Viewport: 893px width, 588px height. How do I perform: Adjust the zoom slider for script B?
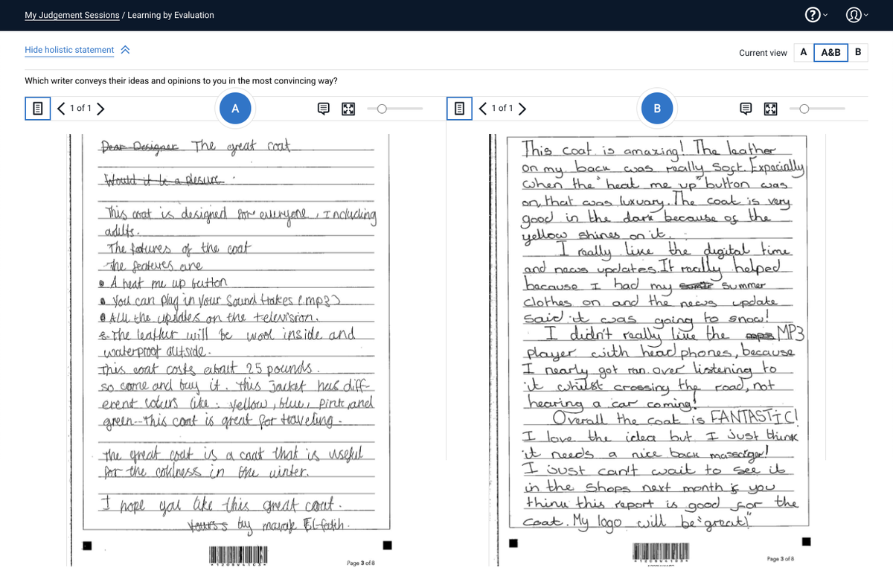[804, 109]
